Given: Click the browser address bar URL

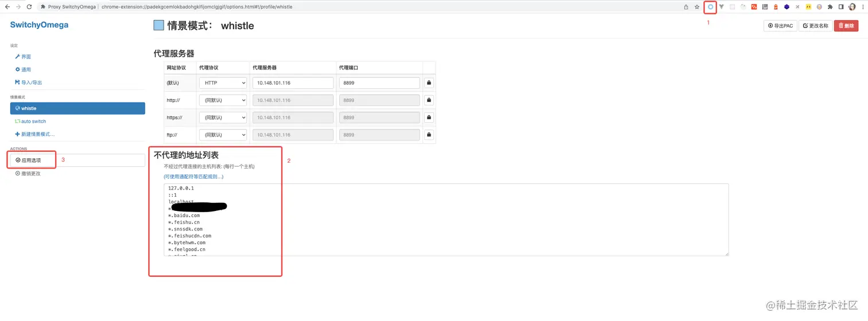Looking at the screenshot, I should pos(197,7).
